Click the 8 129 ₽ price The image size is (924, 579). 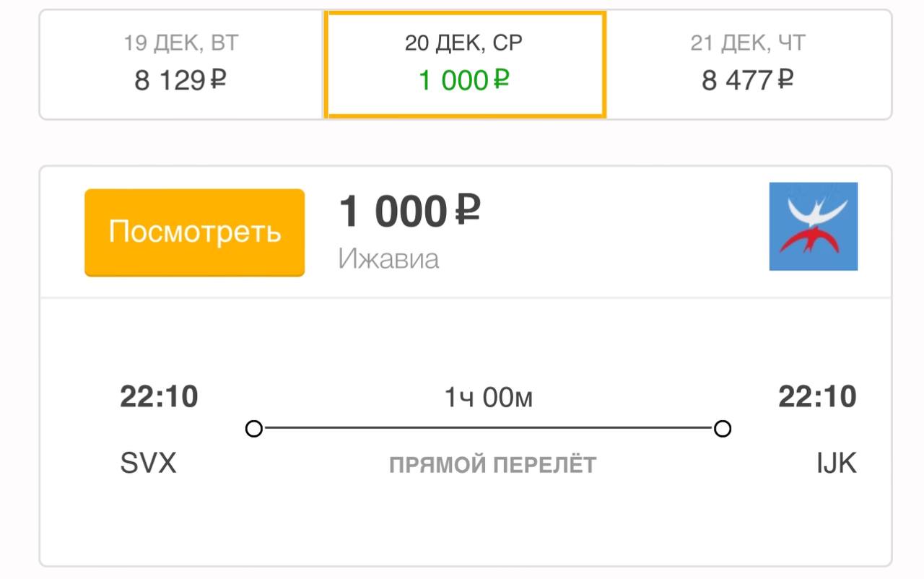(x=180, y=80)
